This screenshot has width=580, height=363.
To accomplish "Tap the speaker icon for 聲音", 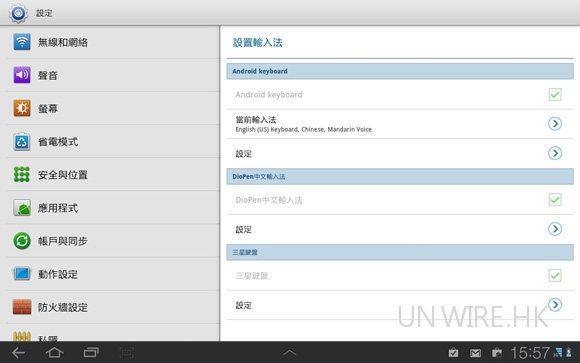I will (22, 75).
